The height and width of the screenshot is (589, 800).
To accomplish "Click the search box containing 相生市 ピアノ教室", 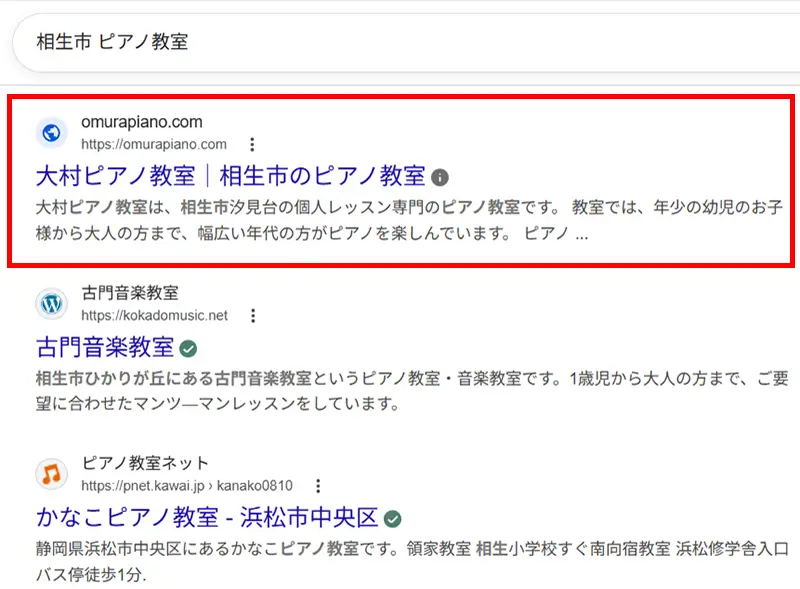I will click(x=400, y=42).
